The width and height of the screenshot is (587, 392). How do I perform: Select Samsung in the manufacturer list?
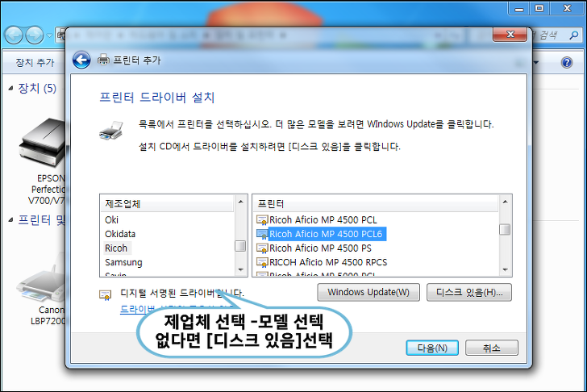(x=123, y=262)
